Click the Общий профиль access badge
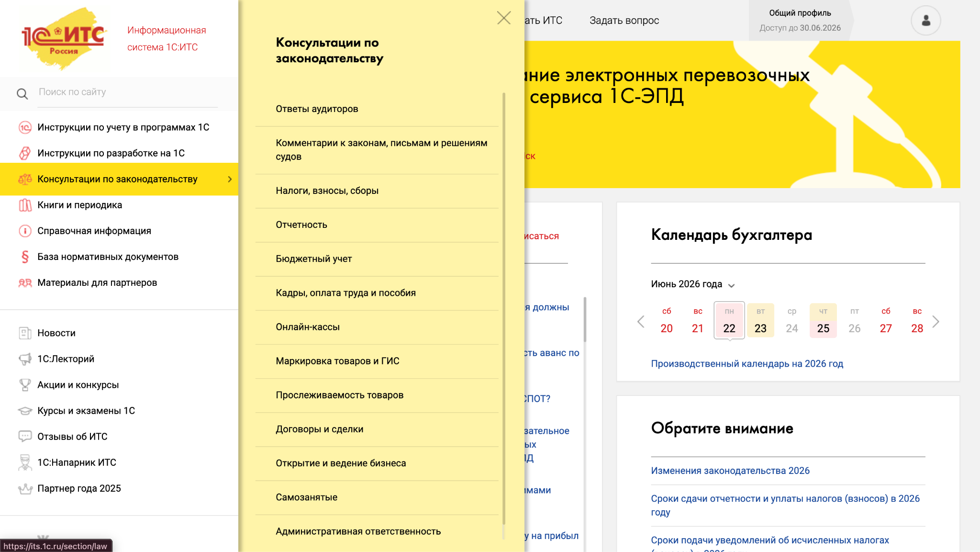Screen dimensions: 980x552 coord(800,20)
